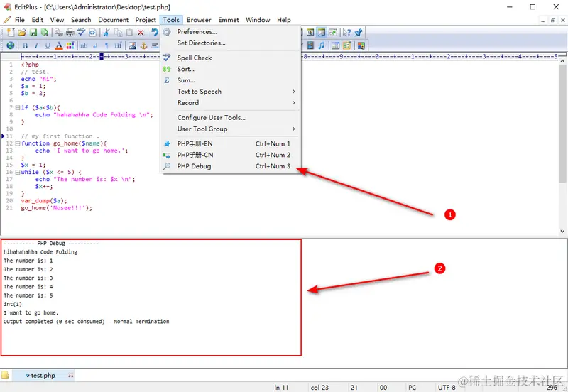The image size is (568, 392).
Task: Click the Open file folder icon
Action: (22, 33)
